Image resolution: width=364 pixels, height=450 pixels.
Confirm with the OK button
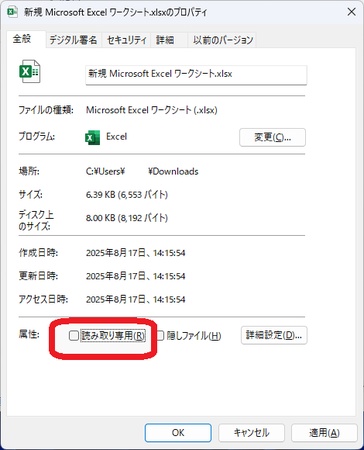(x=178, y=433)
